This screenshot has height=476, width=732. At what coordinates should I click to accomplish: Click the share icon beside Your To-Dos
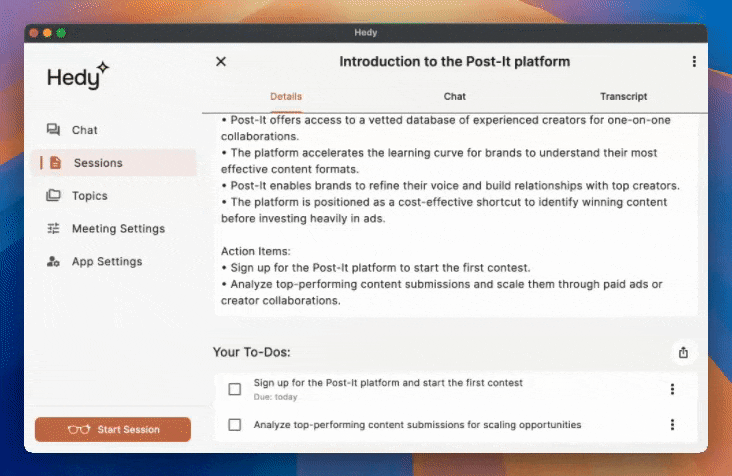(x=683, y=352)
